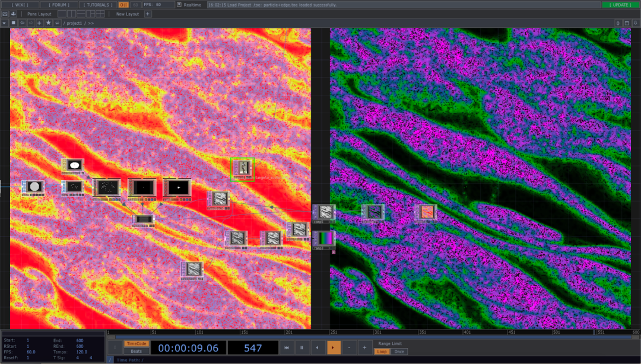Pause the timeline playback

pyautogui.click(x=302, y=348)
